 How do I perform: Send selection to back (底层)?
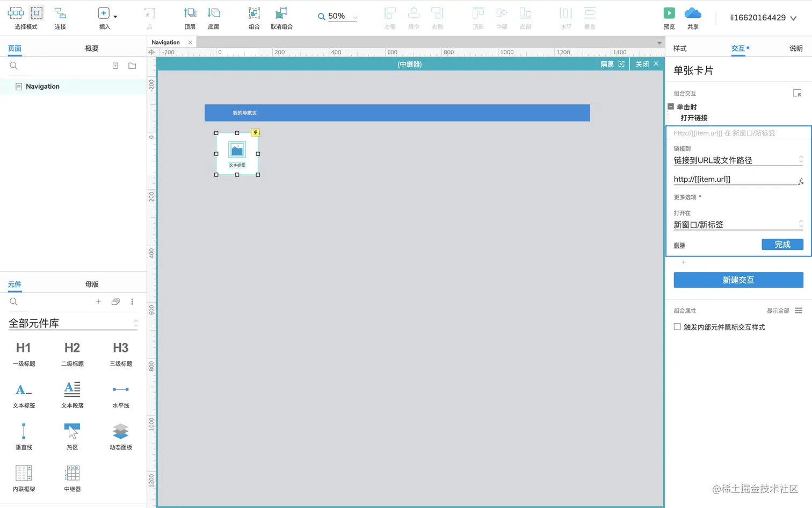pos(214,18)
